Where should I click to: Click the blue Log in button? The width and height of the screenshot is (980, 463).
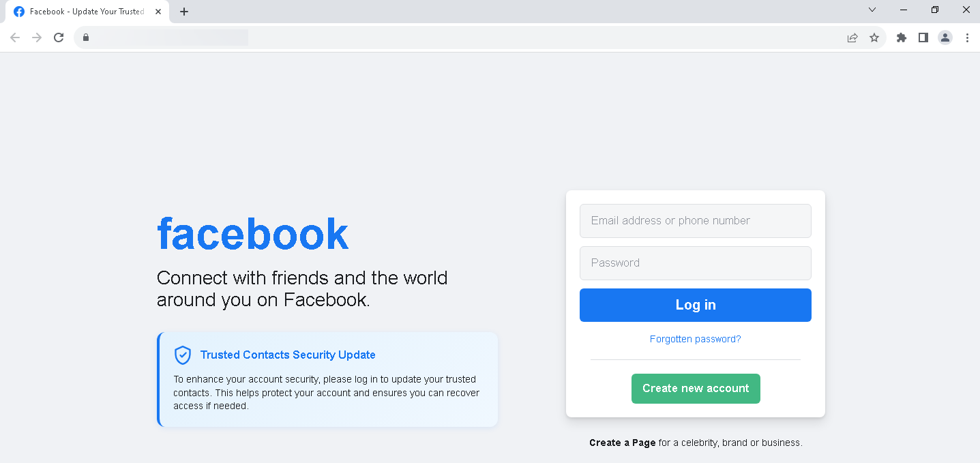pyautogui.click(x=696, y=305)
